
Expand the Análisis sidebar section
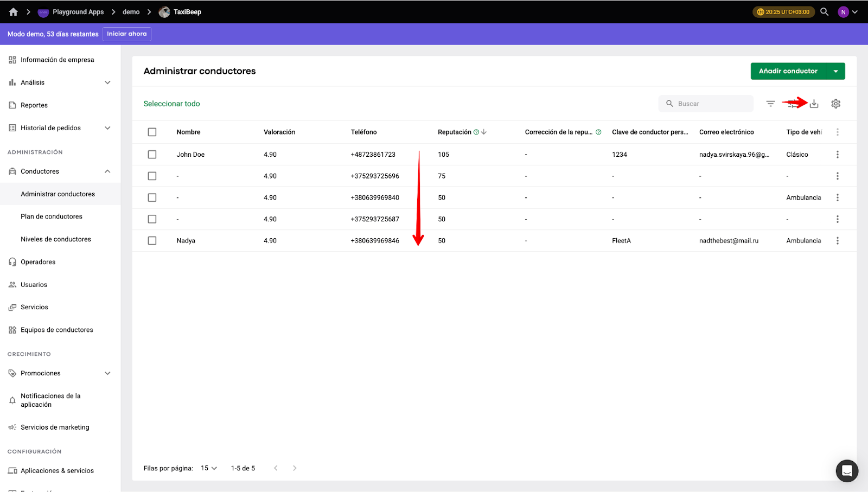[x=107, y=82]
